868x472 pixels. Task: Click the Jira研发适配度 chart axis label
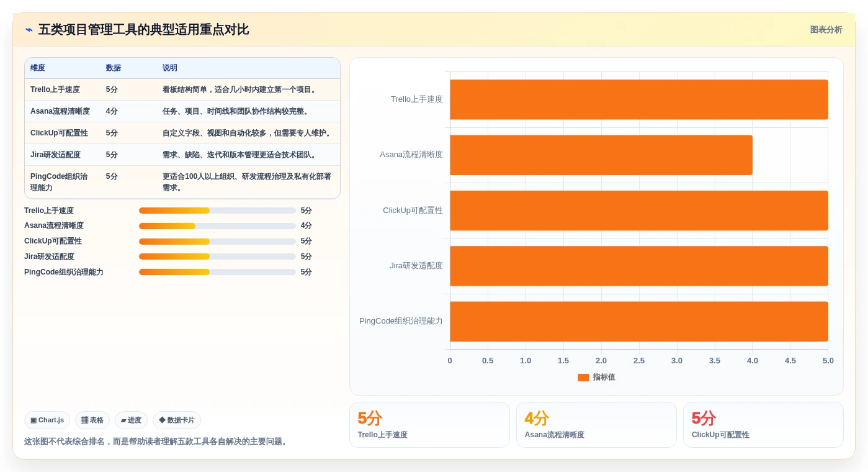(x=416, y=266)
